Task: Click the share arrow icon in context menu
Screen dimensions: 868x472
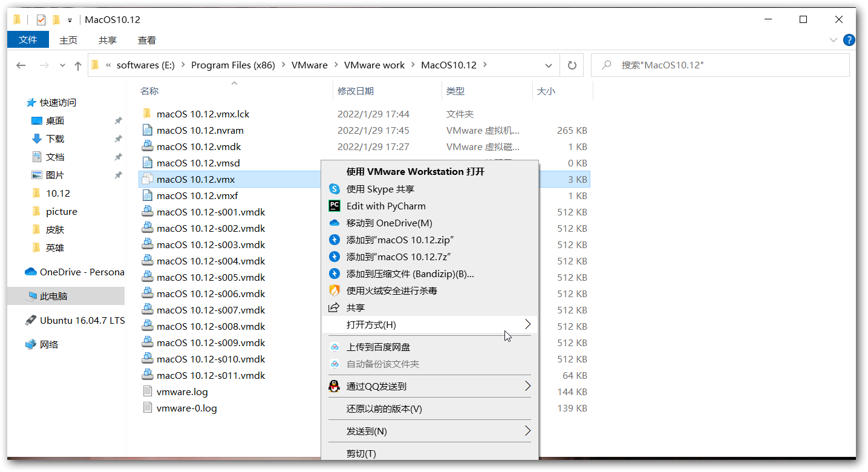Action: 334,307
